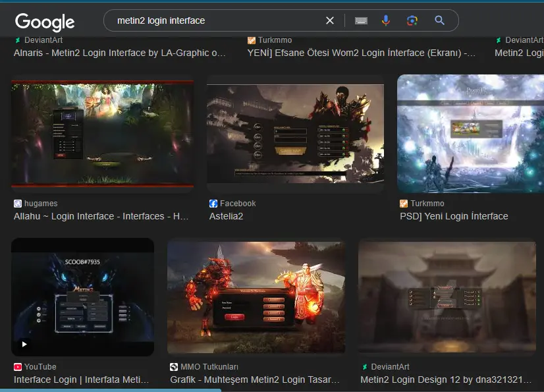Click the Facebook favicon icon
This screenshot has height=392, width=544.
(x=213, y=204)
